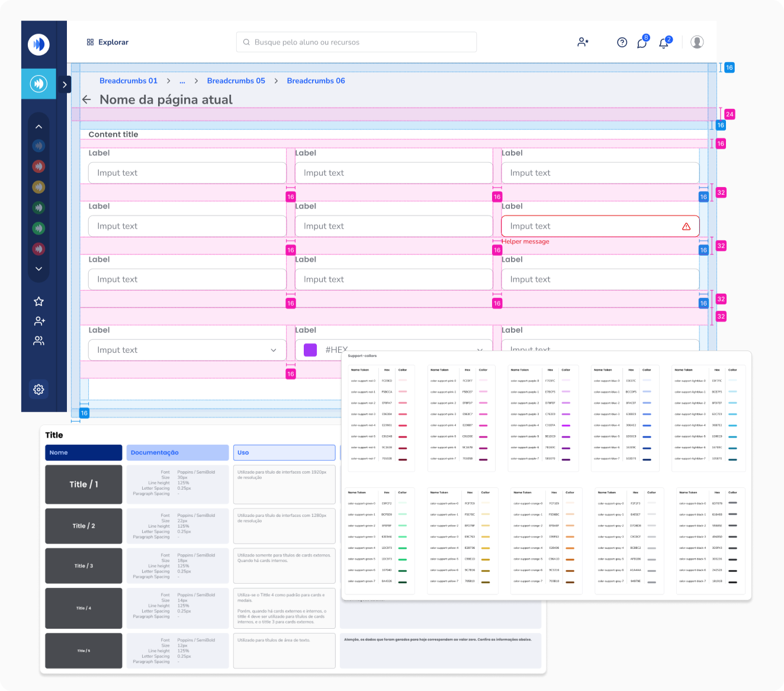Navigate to Breadcrumbs 06
Viewport: 784px width, 691px height.
click(x=316, y=81)
